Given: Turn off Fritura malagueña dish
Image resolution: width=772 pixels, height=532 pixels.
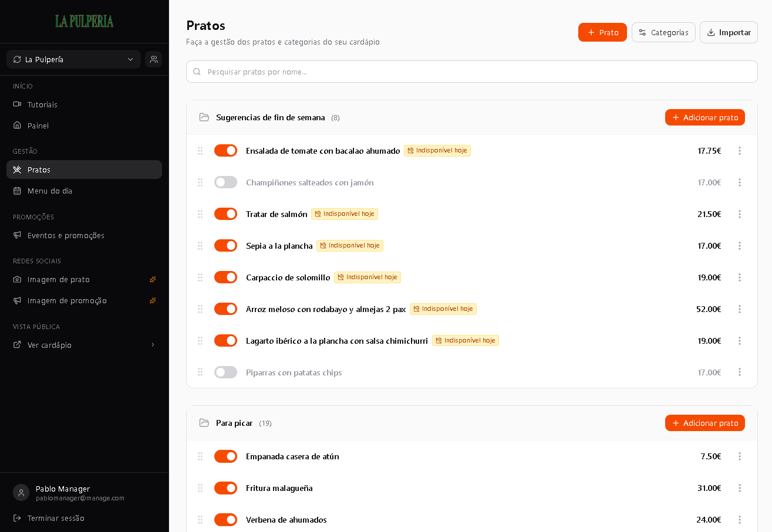Looking at the screenshot, I should click(225, 488).
